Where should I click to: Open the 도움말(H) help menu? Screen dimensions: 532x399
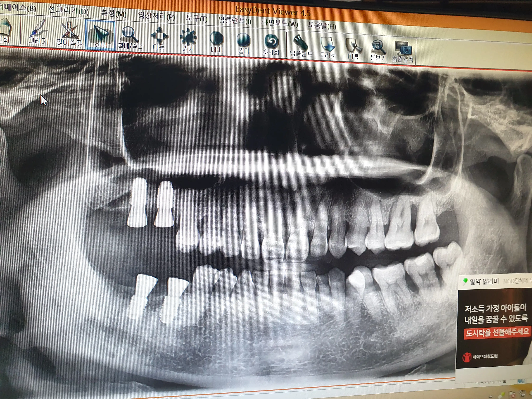pos(322,25)
